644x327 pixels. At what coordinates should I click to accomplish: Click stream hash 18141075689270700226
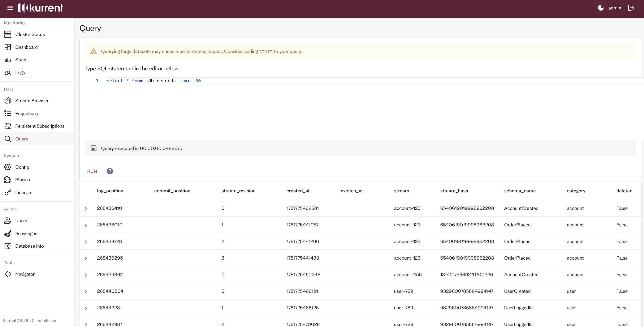tap(466, 274)
